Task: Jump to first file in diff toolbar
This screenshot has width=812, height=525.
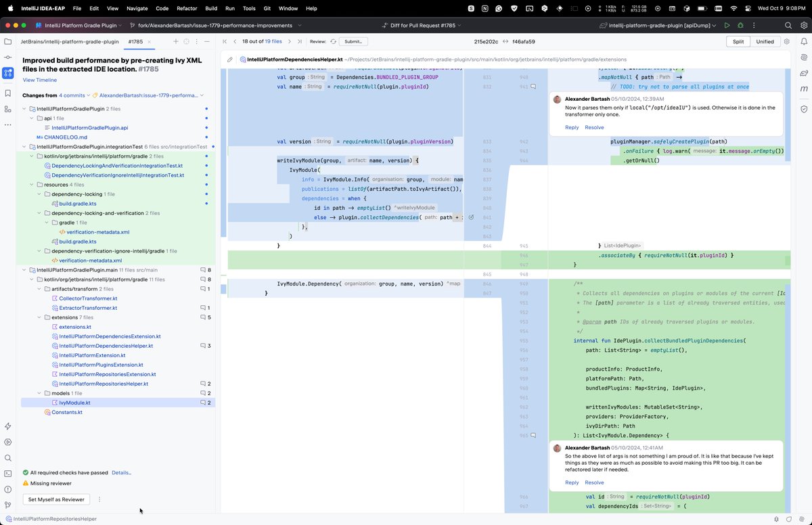Action: pyautogui.click(x=225, y=41)
